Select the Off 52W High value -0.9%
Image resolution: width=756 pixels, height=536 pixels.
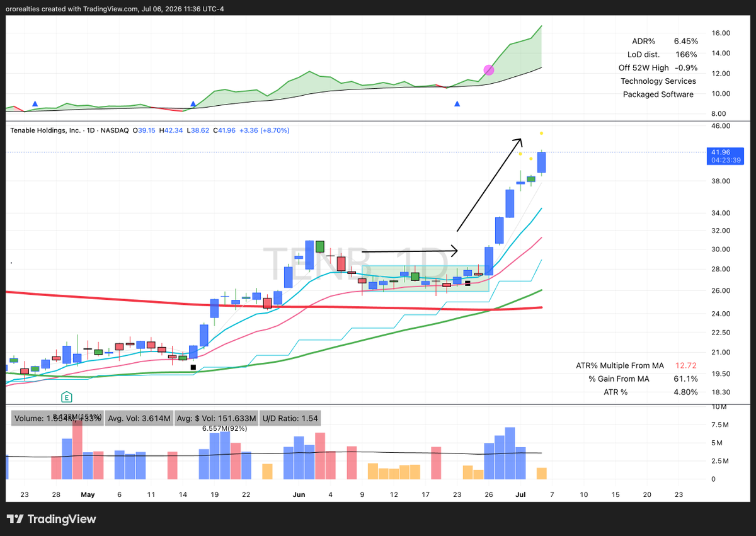pos(685,67)
